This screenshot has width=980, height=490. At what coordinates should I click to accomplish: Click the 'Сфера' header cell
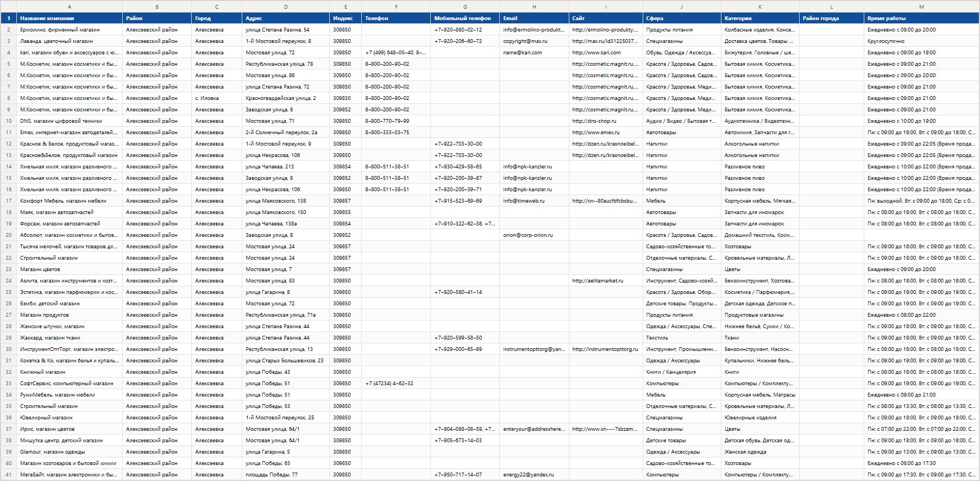[x=682, y=18]
